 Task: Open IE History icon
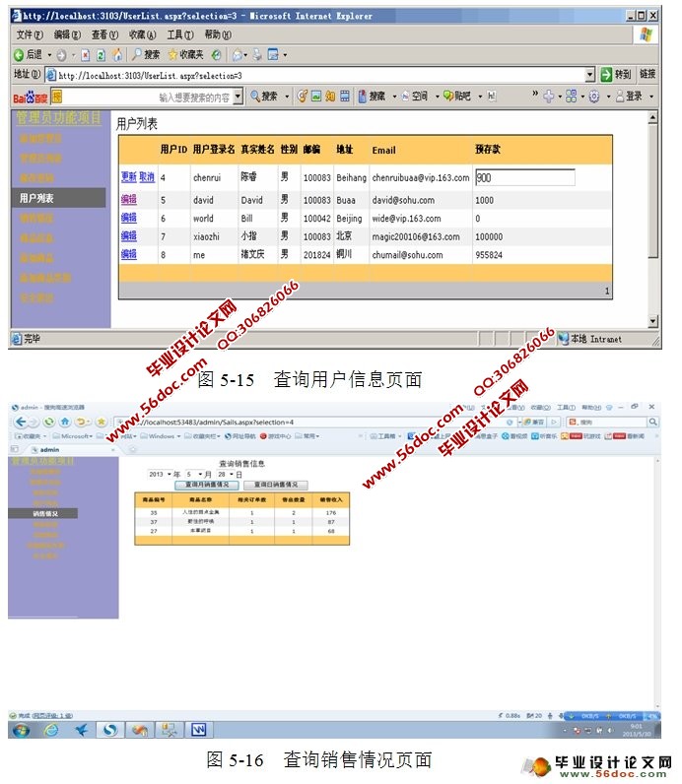[216, 55]
